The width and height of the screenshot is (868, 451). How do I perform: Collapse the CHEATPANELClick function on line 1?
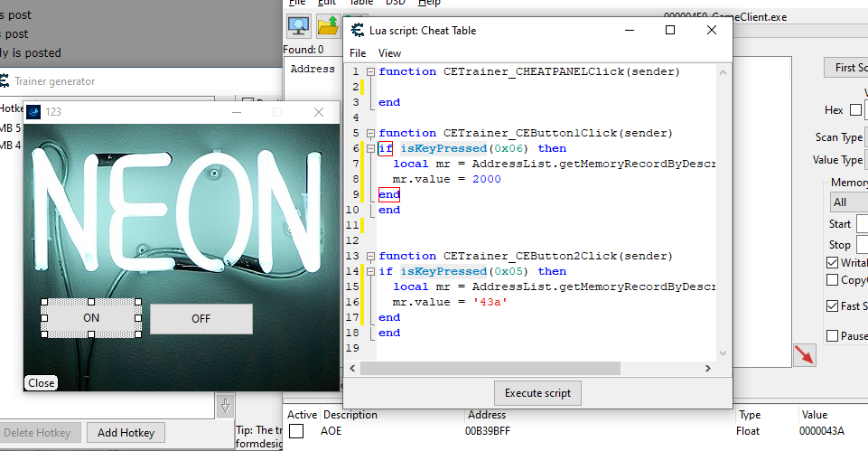(x=371, y=71)
